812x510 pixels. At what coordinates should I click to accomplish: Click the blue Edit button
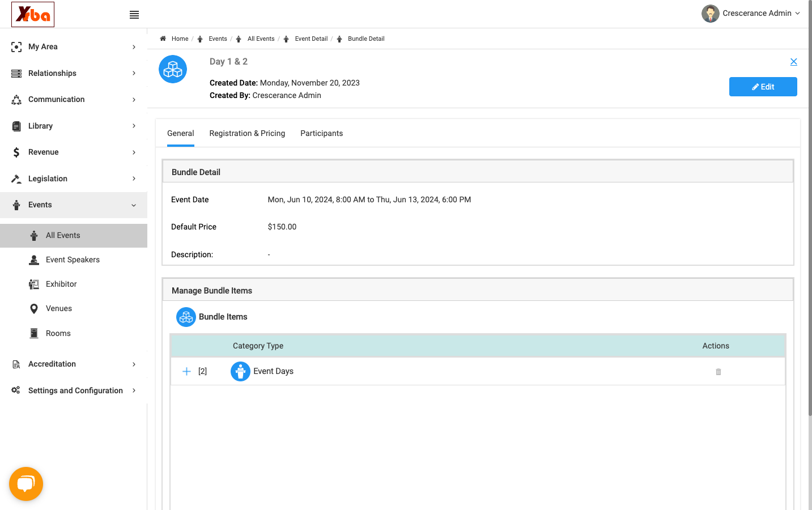click(x=763, y=87)
